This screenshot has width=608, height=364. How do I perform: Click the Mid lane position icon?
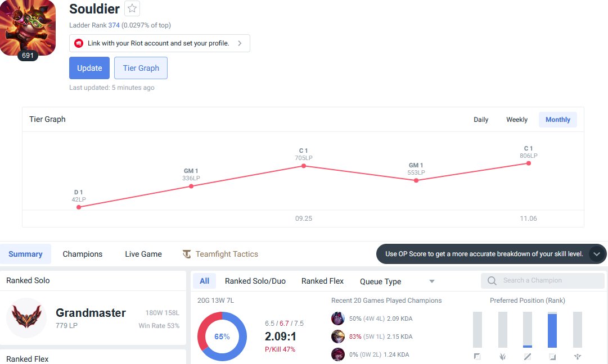[x=528, y=357]
